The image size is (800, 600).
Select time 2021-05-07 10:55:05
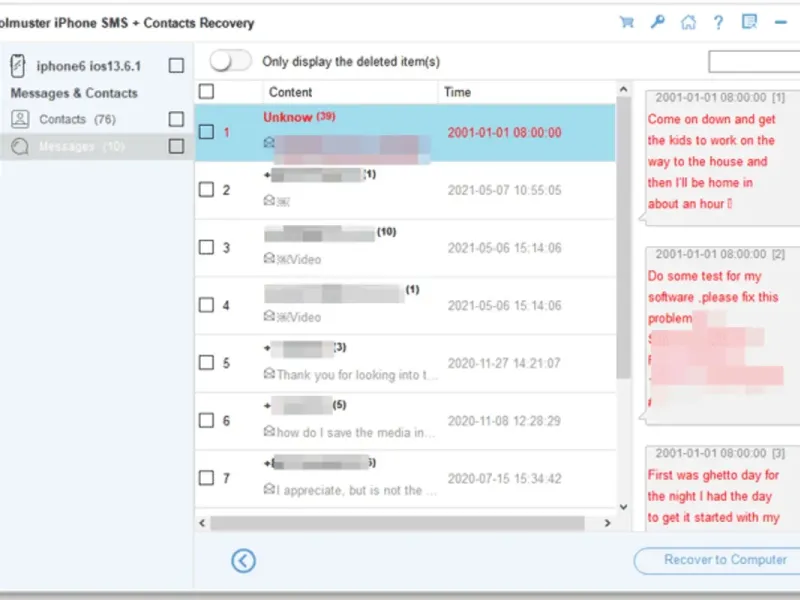pos(505,190)
